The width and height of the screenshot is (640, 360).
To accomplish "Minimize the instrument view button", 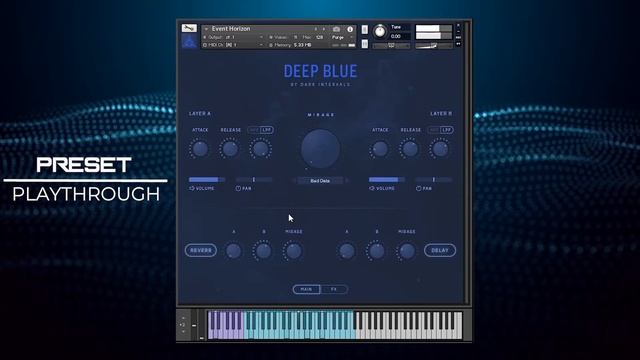I will tap(458, 31).
